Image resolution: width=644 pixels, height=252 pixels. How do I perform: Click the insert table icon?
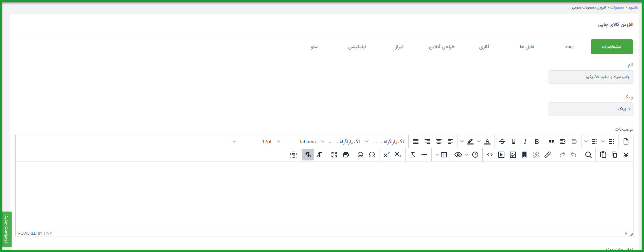click(x=444, y=155)
